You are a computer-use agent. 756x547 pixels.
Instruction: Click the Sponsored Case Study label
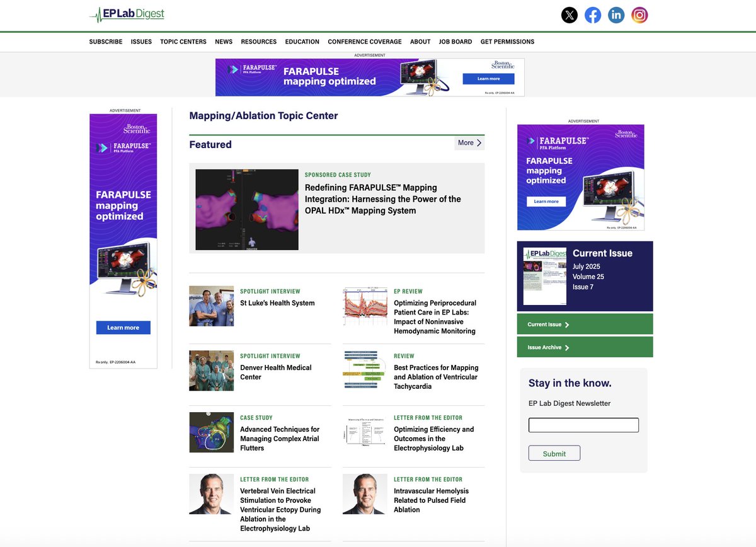pos(338,175)
